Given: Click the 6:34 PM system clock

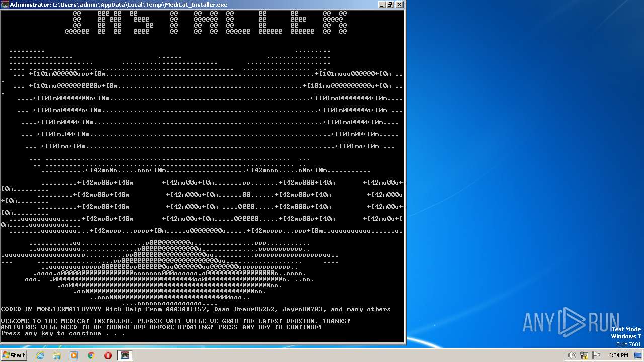Looking at the screenshot, I should [x=618, y=355].
